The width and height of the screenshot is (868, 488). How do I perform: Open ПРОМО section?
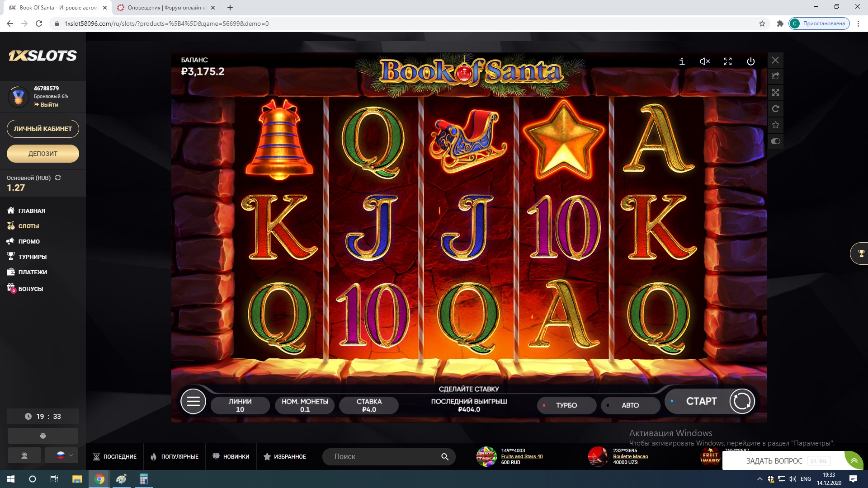click(24, 241)
